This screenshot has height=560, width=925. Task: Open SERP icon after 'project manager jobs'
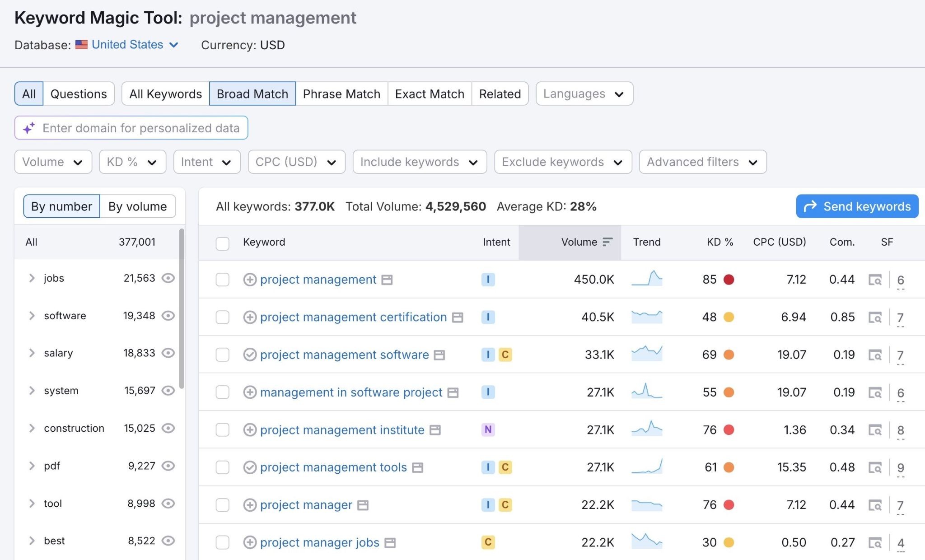[390, 542]
